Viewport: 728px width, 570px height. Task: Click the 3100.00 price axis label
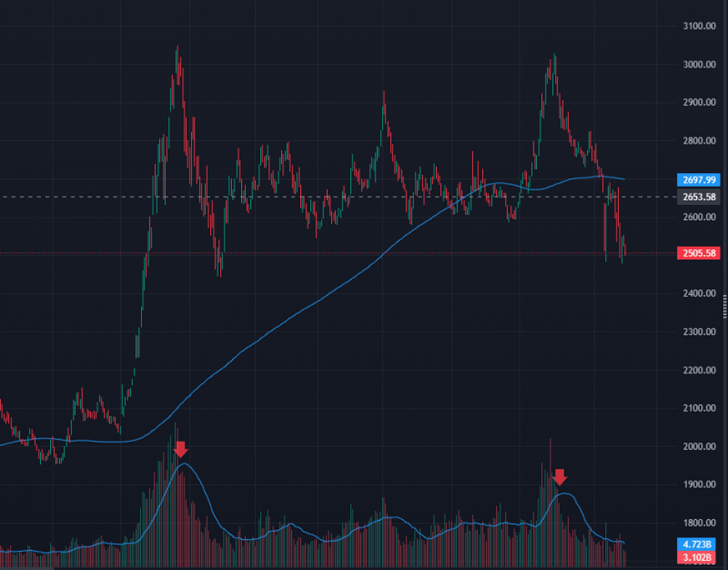coord(699,26)
